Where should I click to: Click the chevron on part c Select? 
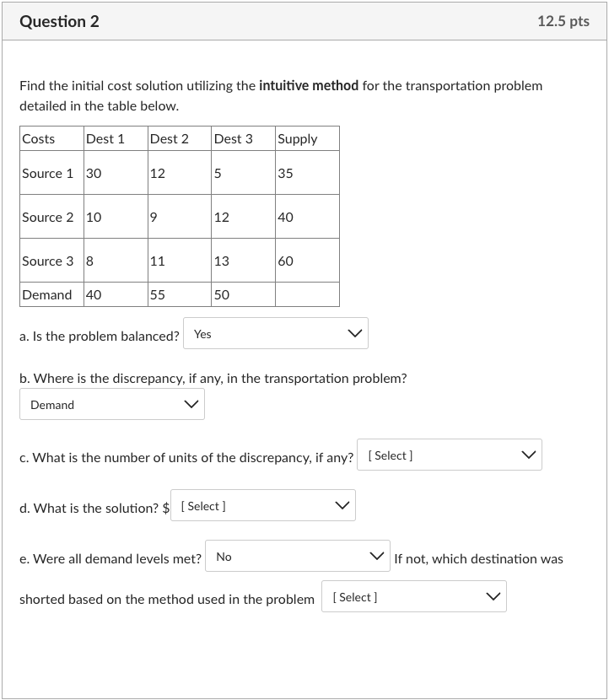(529, 454)
